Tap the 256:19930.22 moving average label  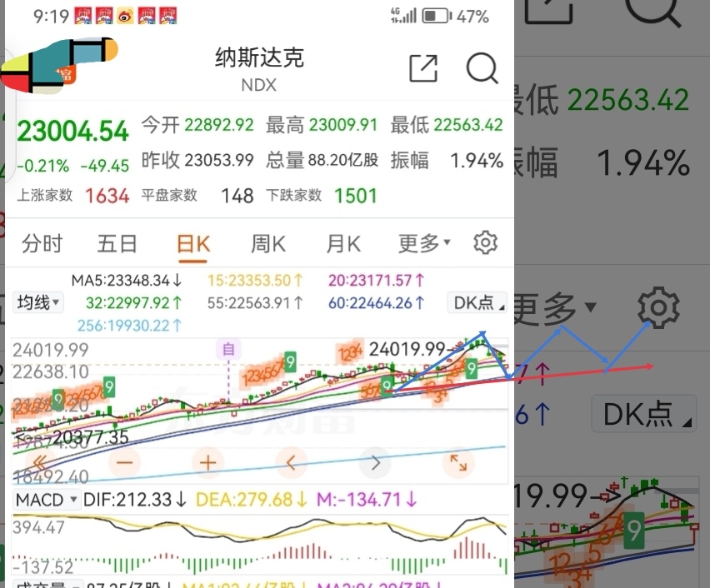(129, 326)
